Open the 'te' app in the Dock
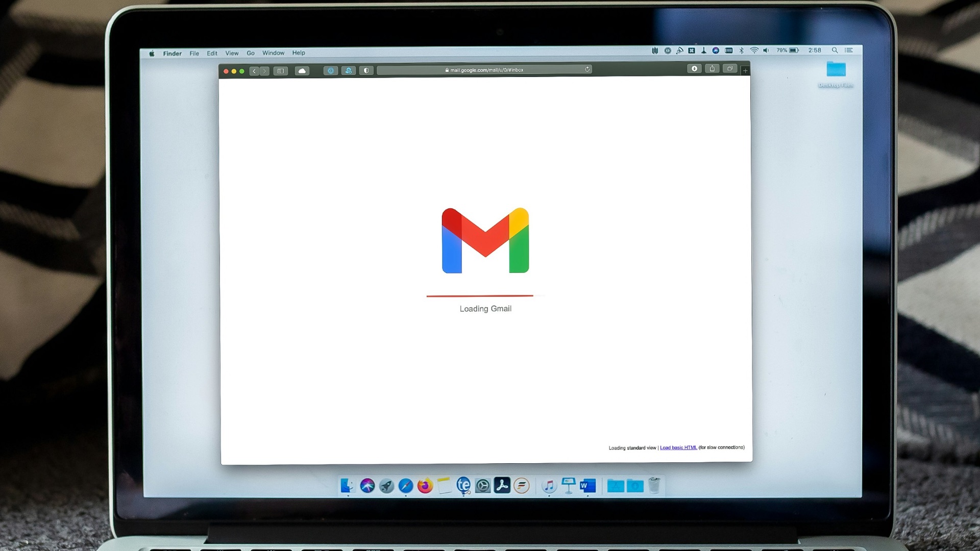The height and width of the screenshot is (551, 980). click(x=463, y=485)
